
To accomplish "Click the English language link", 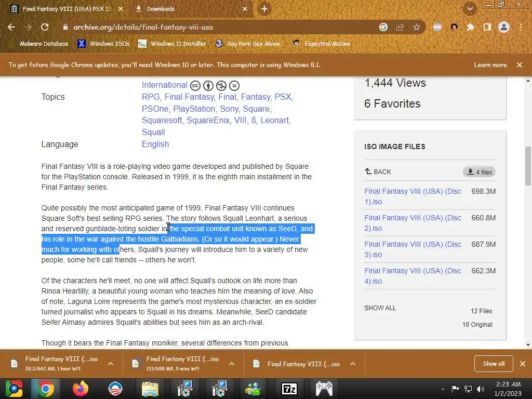I will point(155,144).
